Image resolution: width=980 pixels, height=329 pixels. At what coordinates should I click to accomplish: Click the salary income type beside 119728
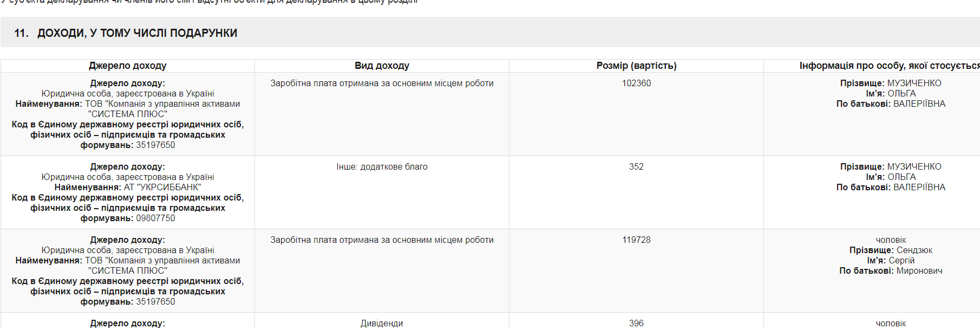[x=382, y=240]
